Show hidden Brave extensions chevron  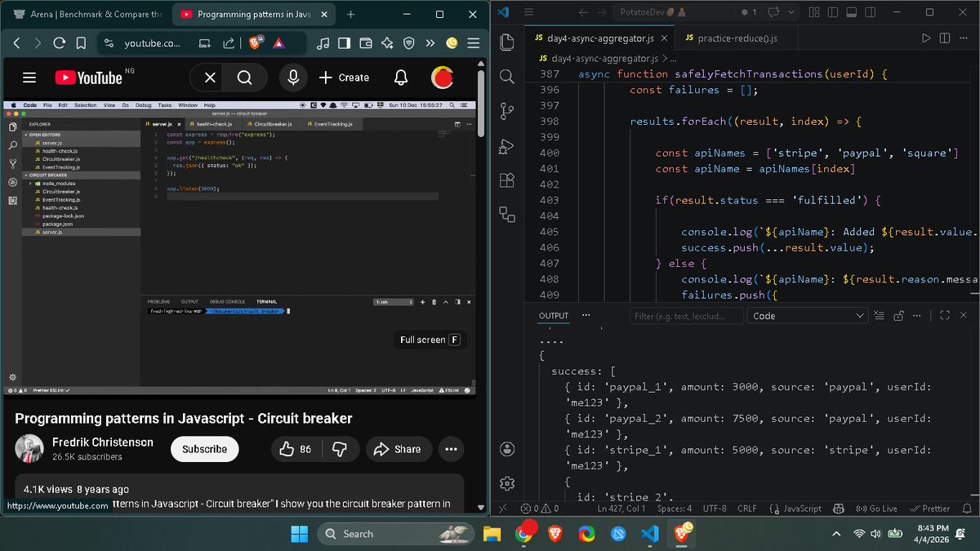(430, 43)
